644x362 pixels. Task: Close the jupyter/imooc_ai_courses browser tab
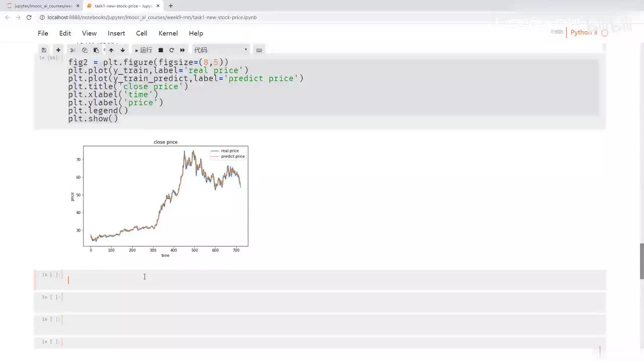click(x=77, y=6)
